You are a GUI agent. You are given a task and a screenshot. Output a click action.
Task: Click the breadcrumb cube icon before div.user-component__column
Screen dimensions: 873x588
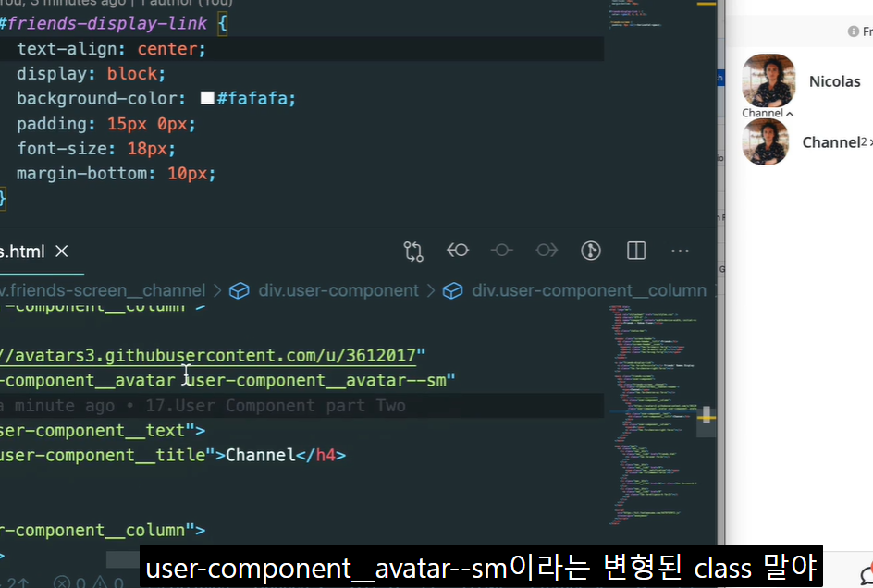(452, 290)
